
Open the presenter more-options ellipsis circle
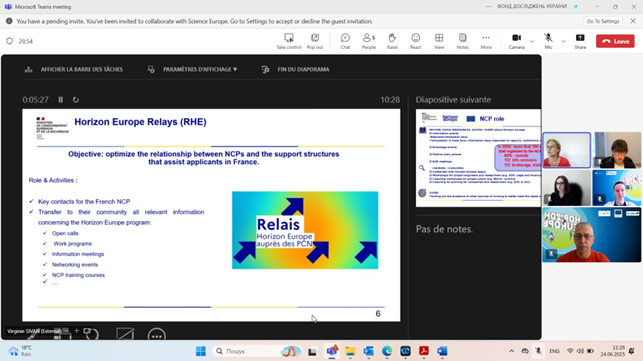pyautogui.click(x=157, y=335)
